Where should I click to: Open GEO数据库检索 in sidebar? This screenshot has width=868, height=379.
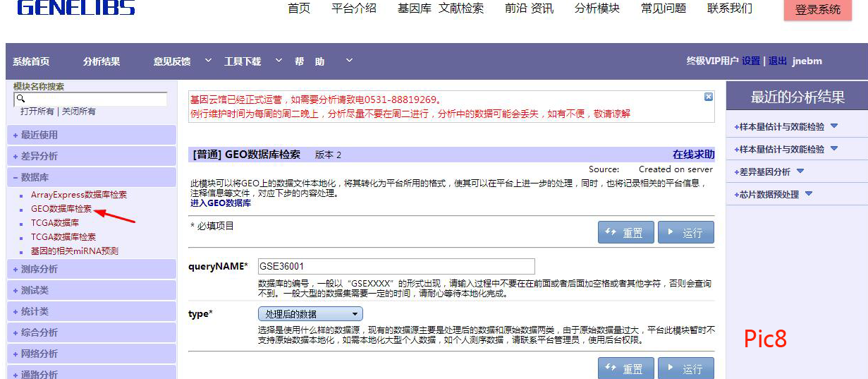[x=61, y=209]
